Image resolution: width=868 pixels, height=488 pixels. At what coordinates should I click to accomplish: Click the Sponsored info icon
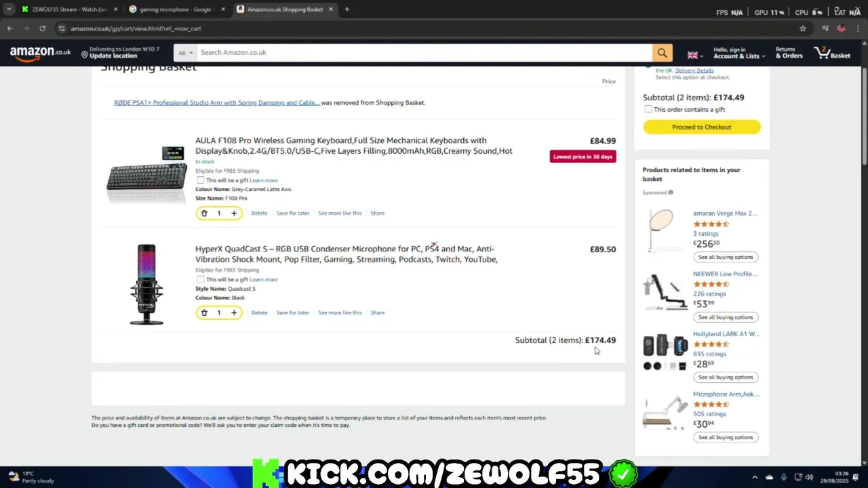click(x=671, y=192)
